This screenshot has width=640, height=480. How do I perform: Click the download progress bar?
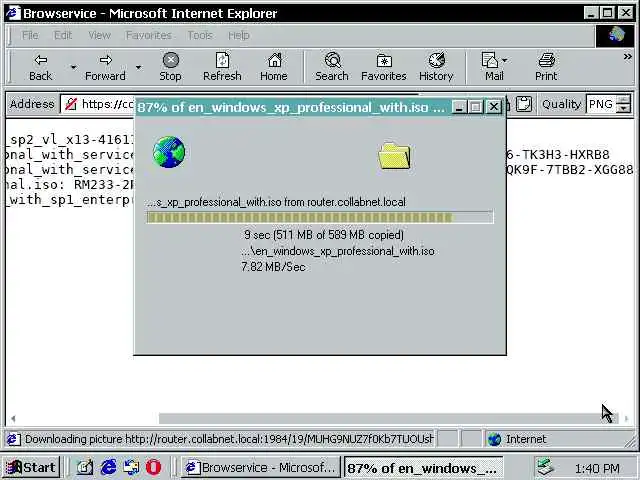[320, 217]
